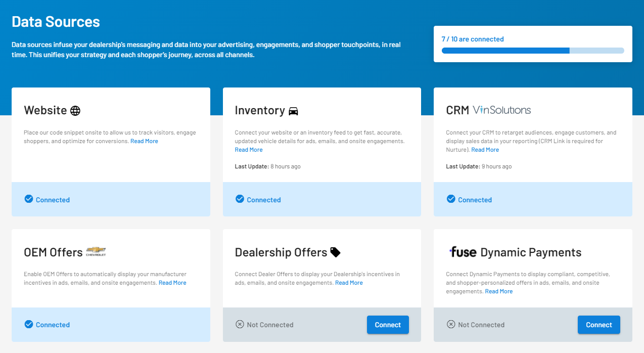
Task: Click the VinSolutions logo in CRM card
Action: pyautogui.click(x=501, y=110)
